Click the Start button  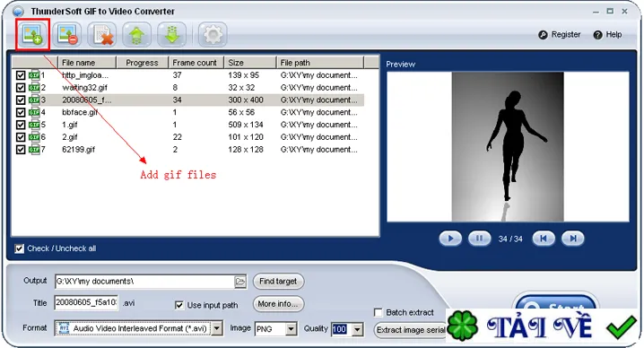pos(555,301)
